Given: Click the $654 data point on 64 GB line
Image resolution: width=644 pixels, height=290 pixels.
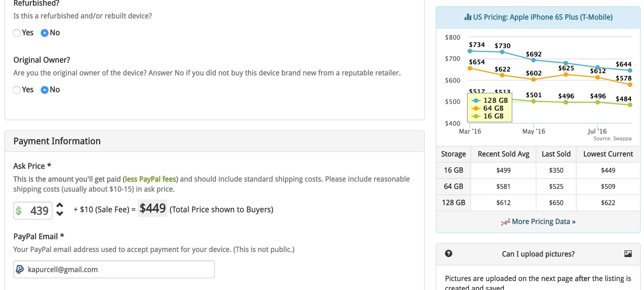Looking at the screenshot, I should 470,68.
